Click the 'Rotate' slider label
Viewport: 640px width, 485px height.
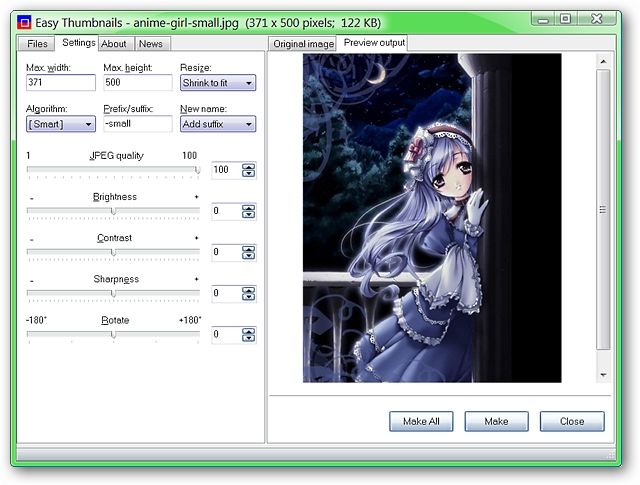click(115, 320)
